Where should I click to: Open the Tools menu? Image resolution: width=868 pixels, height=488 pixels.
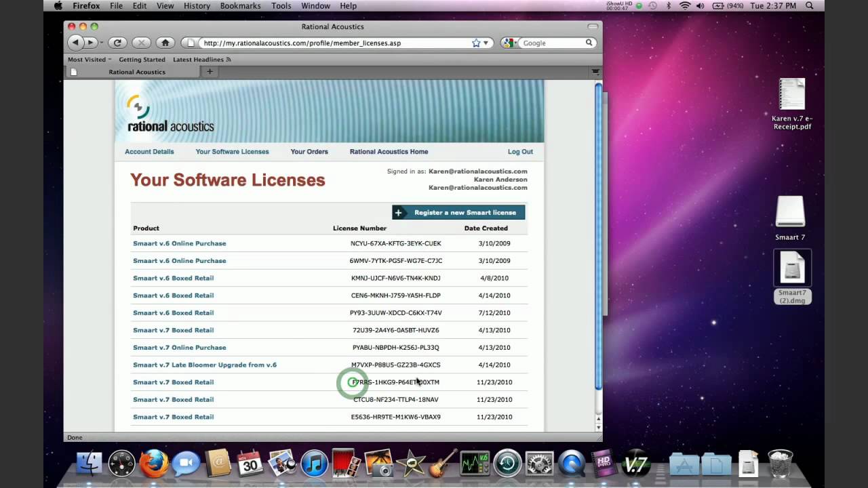click(x=281, y=6)
